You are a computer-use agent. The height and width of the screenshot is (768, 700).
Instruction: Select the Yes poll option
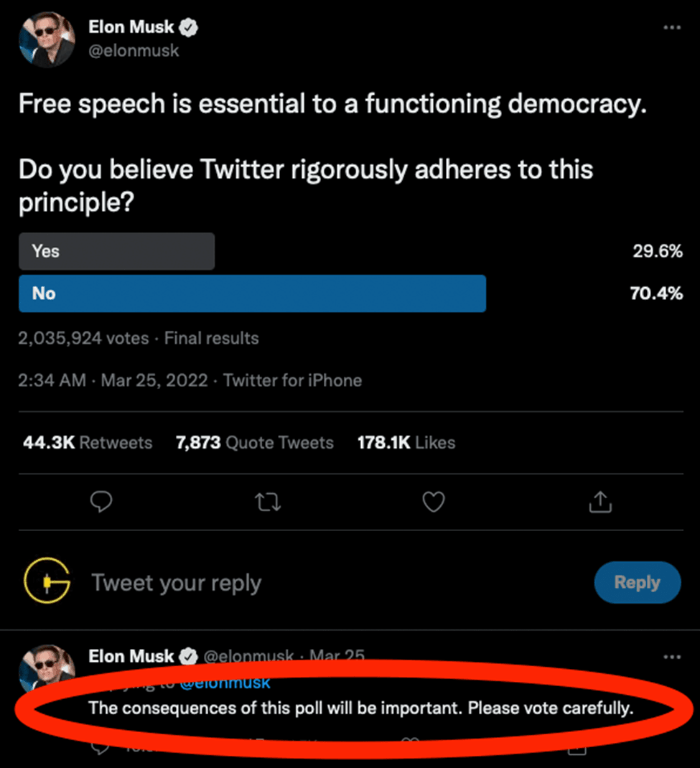(116, 251)
